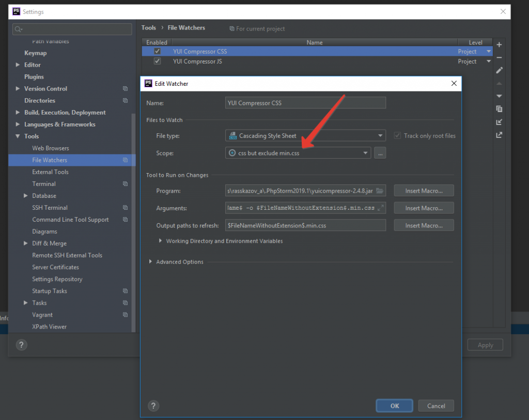The width and height of the screenshot is (529, 420).
Task: Click project-level icon next to Tasks
Action: click(125, 303)
